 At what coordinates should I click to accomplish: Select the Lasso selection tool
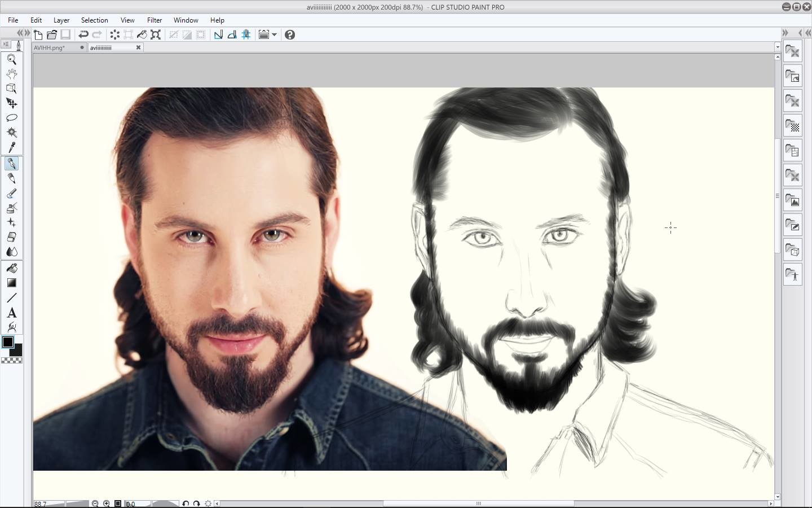coord(11,118)
